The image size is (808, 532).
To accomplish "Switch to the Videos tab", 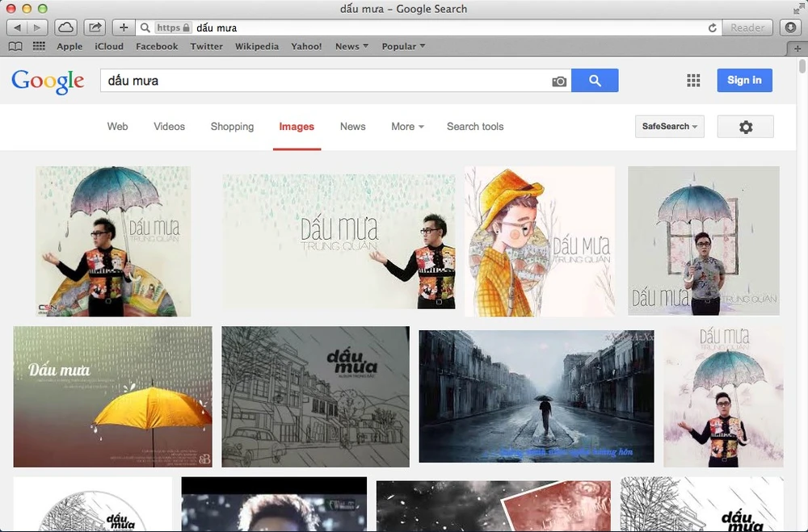I will click(x=169, y=127).
